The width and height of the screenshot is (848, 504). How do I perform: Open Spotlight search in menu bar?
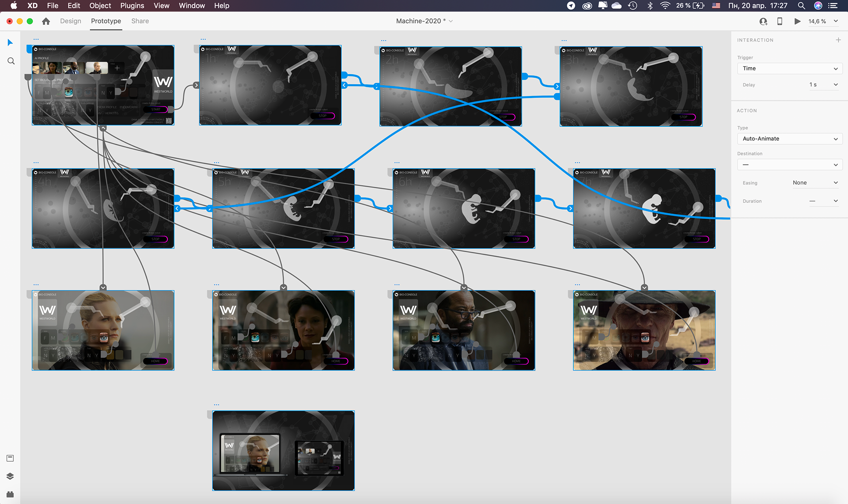(x=801, y=6)
